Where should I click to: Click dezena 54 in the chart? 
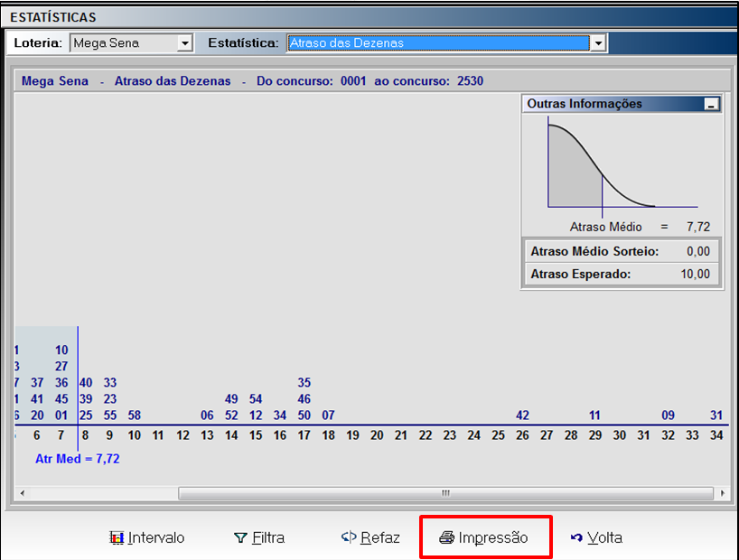tap(256, 399)
